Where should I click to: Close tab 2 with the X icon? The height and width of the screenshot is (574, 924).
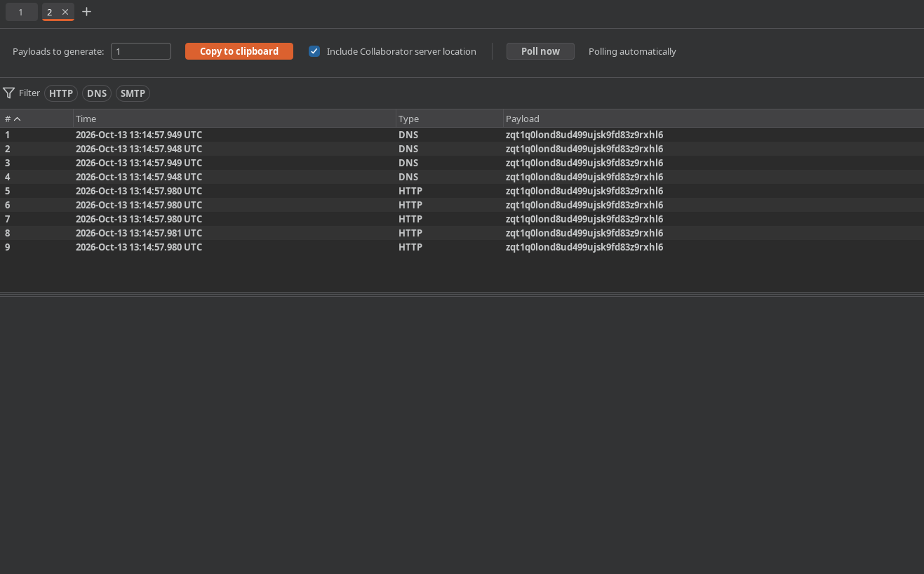pos(65,12)
